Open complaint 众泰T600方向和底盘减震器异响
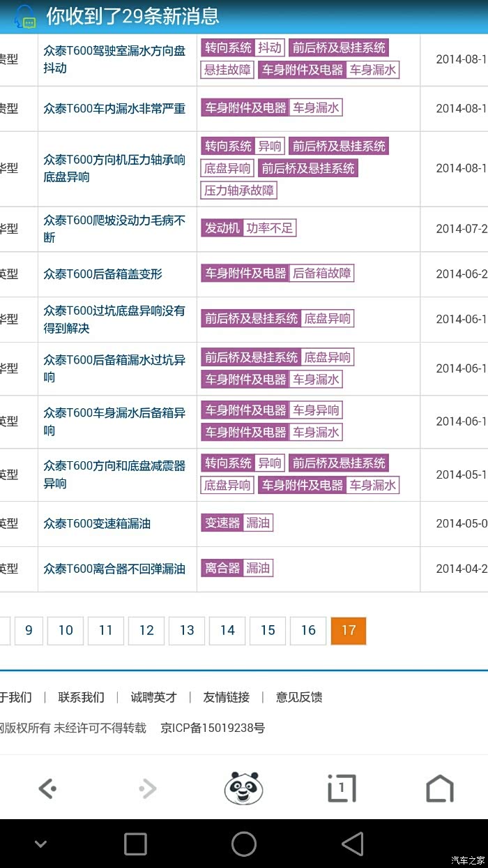The height and width of the screenshot is (868, 488). coord(114,474)
